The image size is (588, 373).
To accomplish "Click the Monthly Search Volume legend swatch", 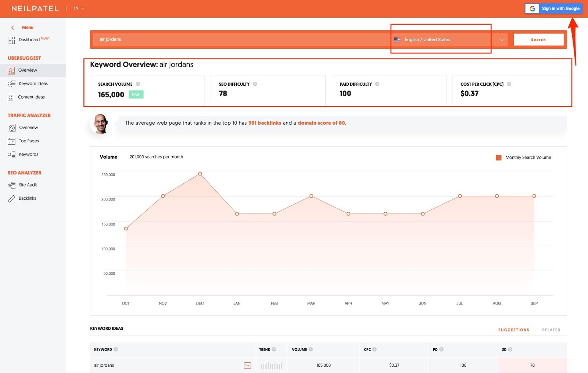I will point(498,157).
